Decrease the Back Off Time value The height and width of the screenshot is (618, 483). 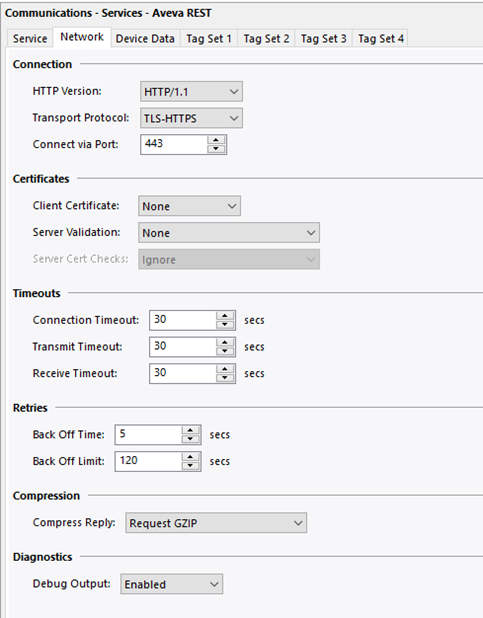coord(190,439)
